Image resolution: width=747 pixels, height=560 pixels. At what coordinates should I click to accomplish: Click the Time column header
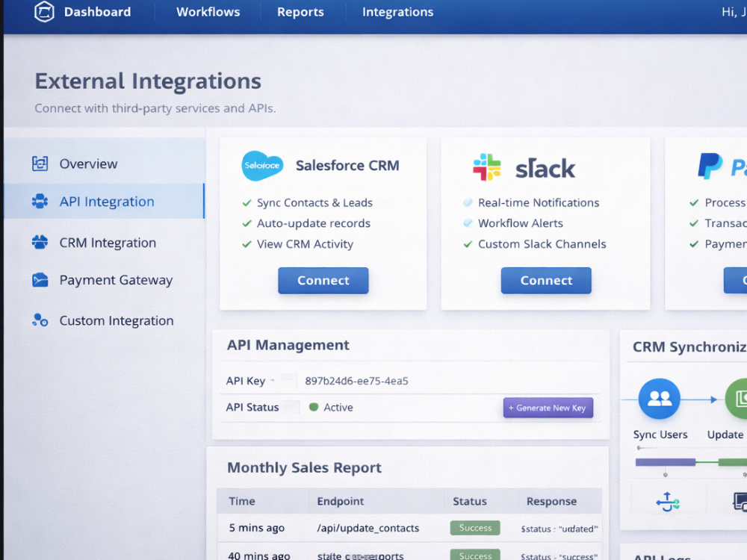point(241,501)
